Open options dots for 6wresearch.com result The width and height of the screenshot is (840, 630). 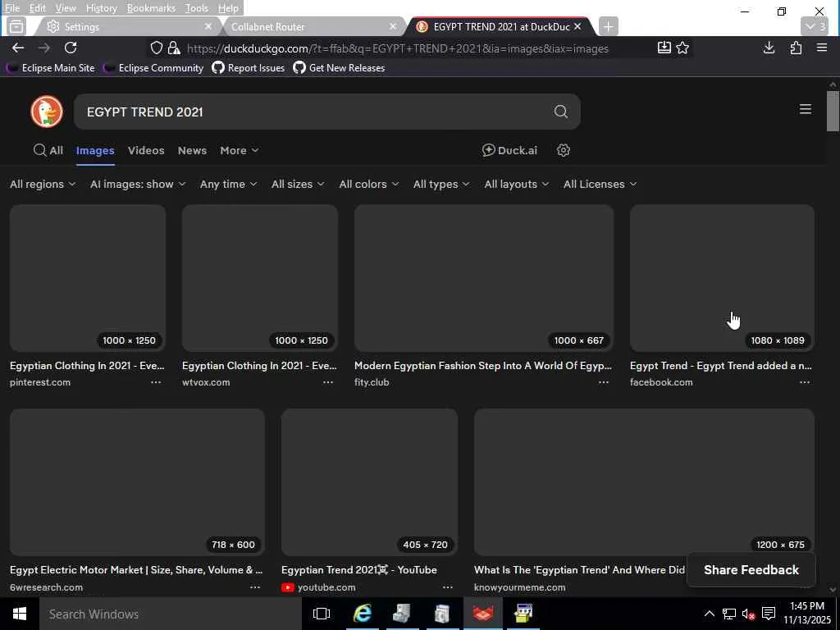click(255, 587)
